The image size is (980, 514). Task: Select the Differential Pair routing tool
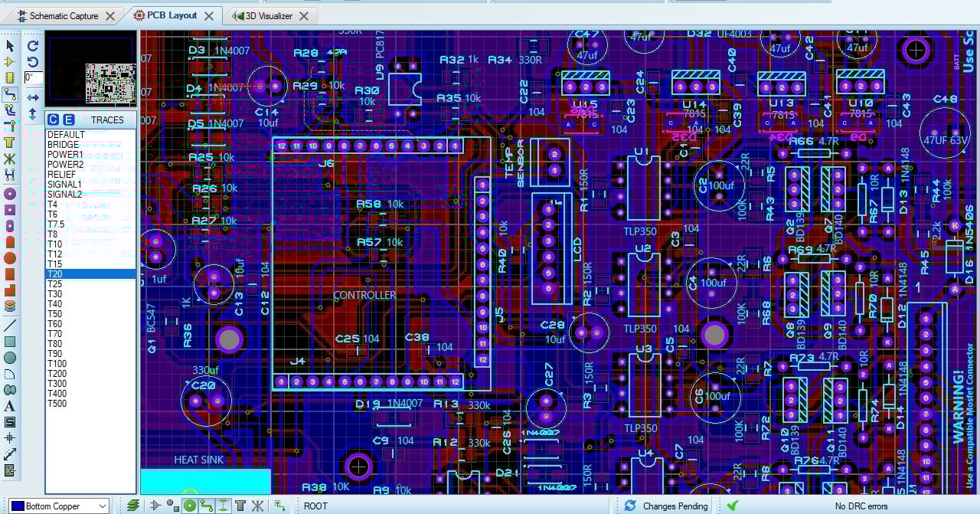10,110
